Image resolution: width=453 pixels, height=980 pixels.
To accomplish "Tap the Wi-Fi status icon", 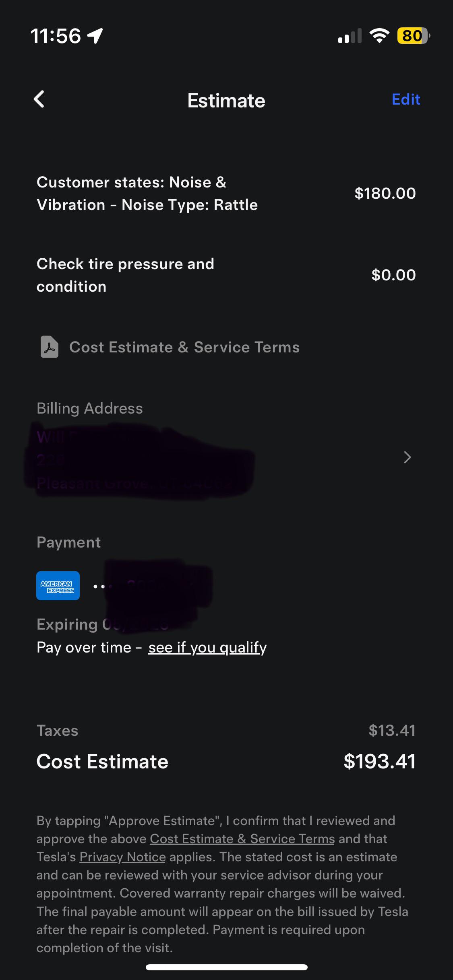I will [379, 36].
